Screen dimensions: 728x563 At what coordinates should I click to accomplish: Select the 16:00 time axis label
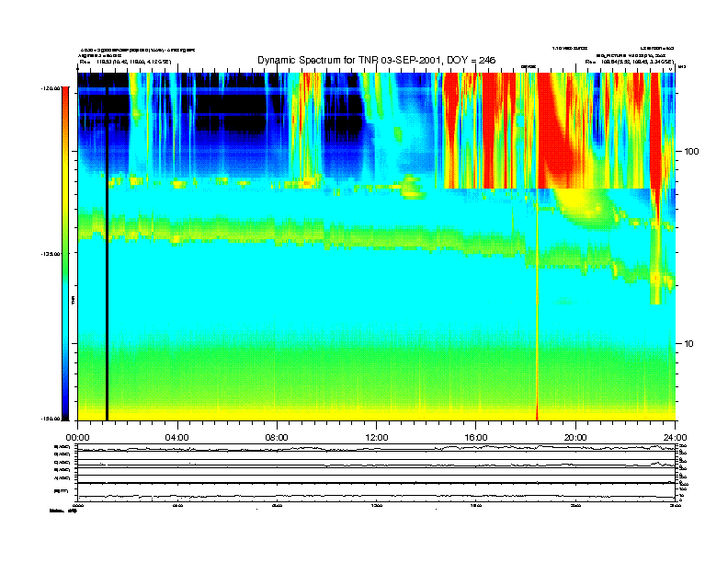(x=476, y=438)
